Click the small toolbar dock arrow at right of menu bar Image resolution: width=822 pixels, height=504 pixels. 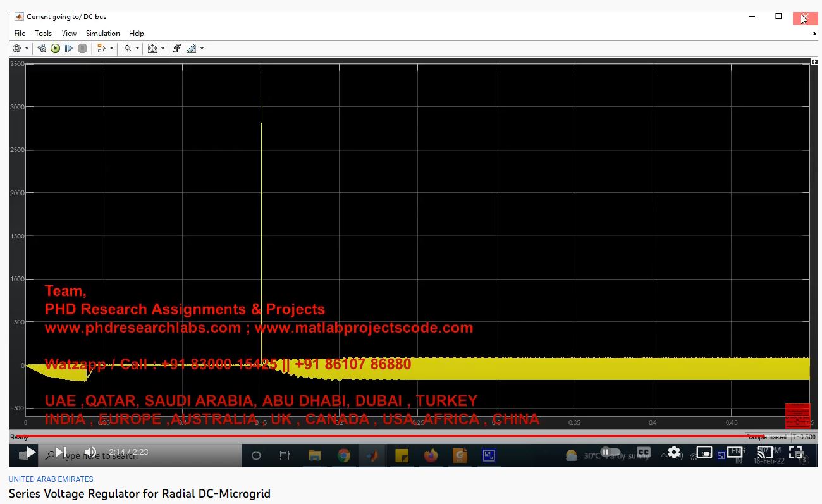(814, 34)
